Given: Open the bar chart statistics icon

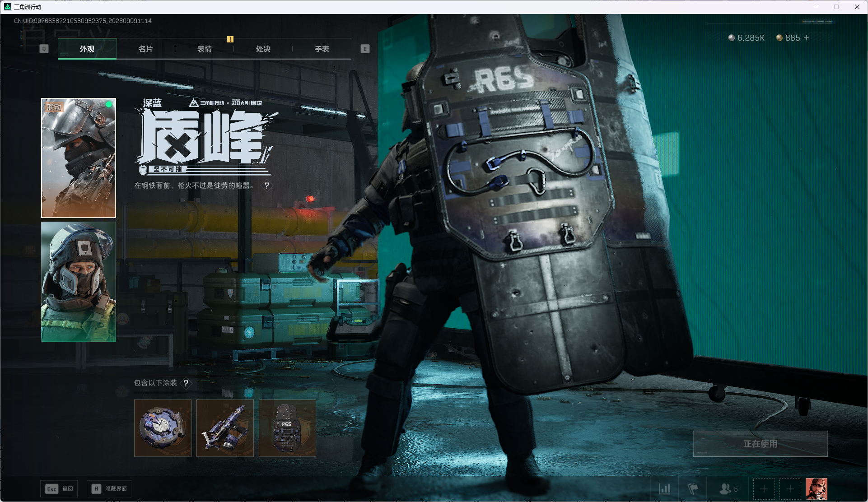Looking at the screenshot, I should click(x=664, y=489).
